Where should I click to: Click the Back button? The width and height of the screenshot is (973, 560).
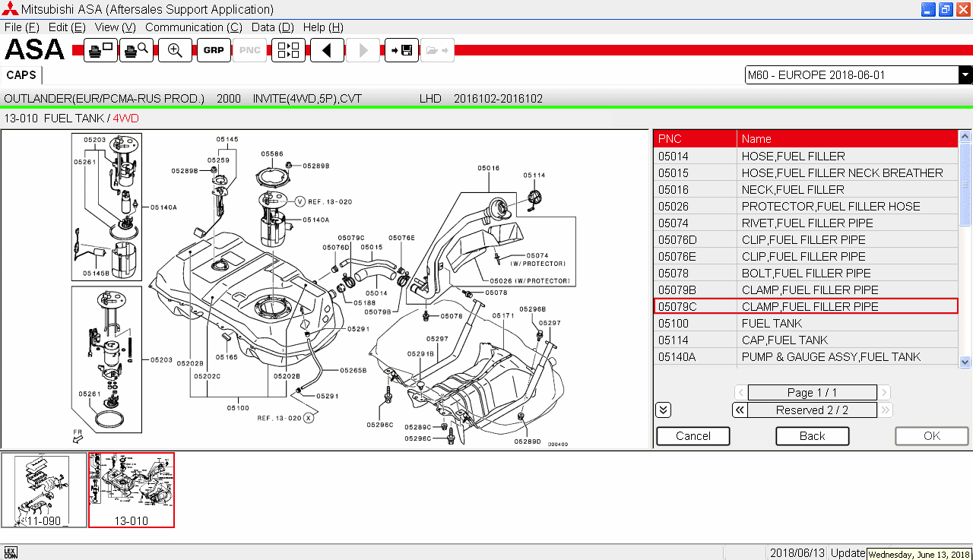click(x=813, y=436)
